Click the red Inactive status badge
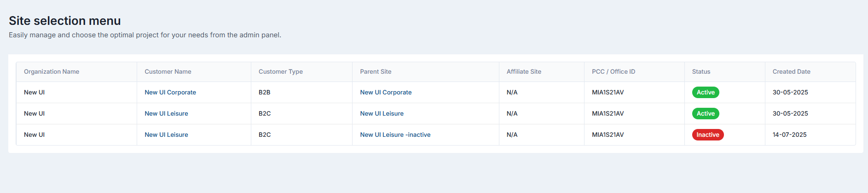Screen dimensions: 868x193 pos(707,135)
